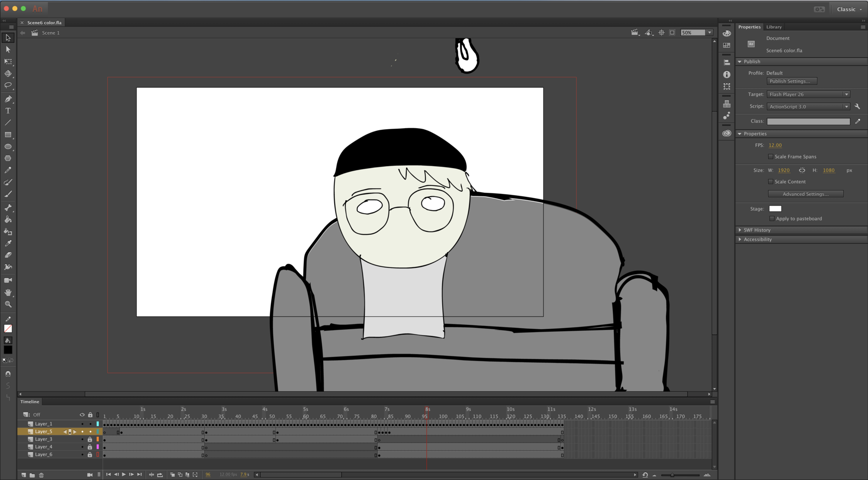Open the Stage color swatch

tap(775, 209)
